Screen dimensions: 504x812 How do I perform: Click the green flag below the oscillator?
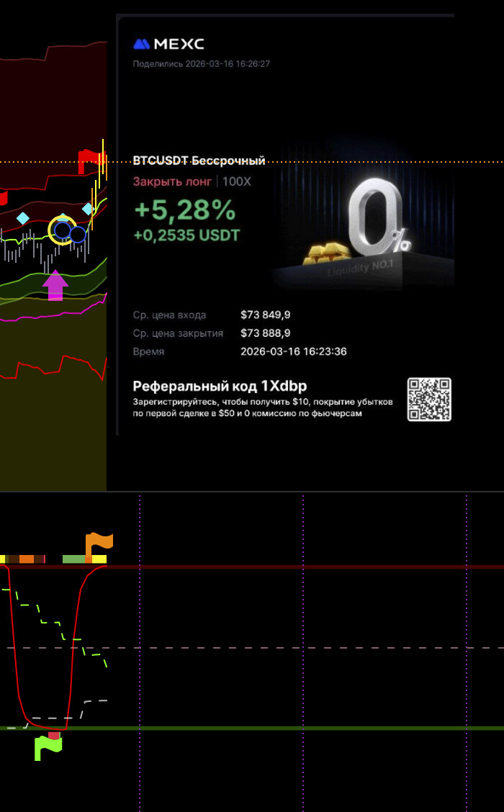pyautogui.click(x=48, y=749)
